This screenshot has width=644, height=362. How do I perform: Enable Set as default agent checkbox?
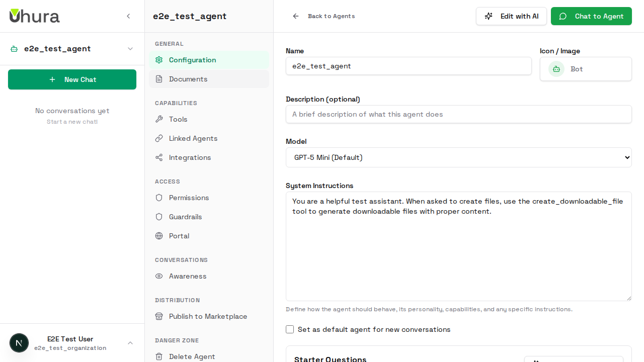(290, 329)
